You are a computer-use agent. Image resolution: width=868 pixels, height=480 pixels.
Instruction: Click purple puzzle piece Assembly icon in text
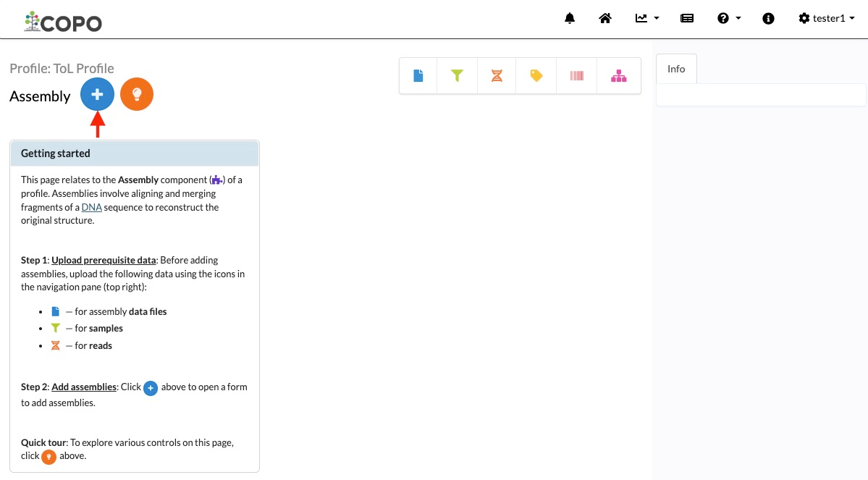click(217, 180)
